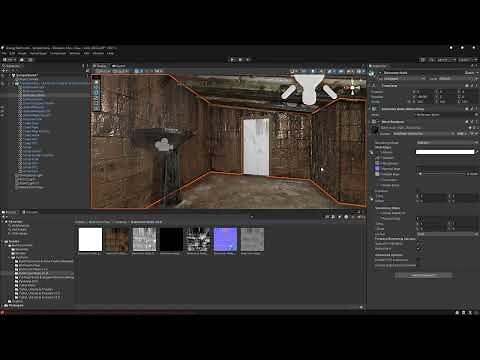480x360 pixels.
Task: Switch to the Game tab
Action: (119, 66)
